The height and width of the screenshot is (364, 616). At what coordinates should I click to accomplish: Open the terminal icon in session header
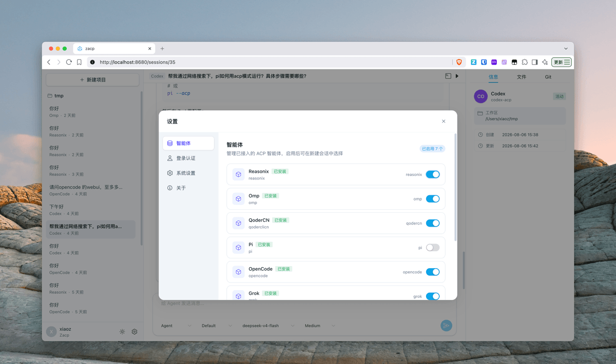coord(448,76)
